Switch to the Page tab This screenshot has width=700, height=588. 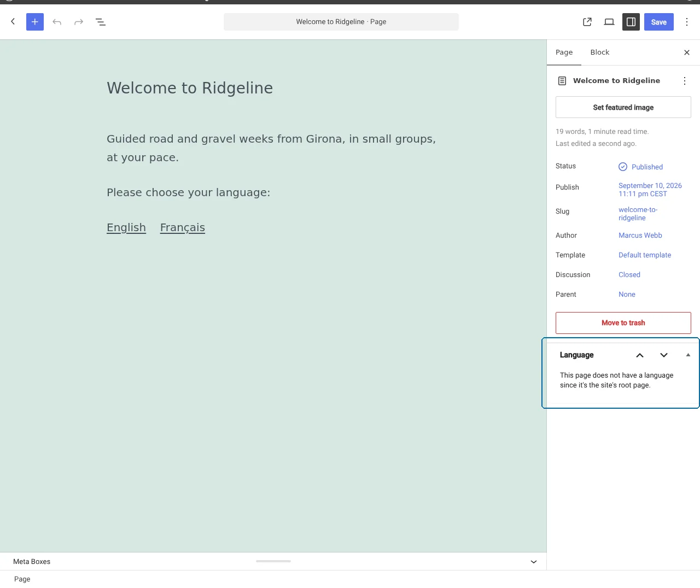564,52
